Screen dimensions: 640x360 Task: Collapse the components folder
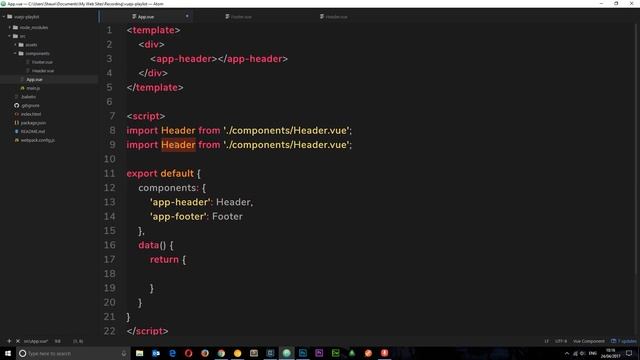16,53
